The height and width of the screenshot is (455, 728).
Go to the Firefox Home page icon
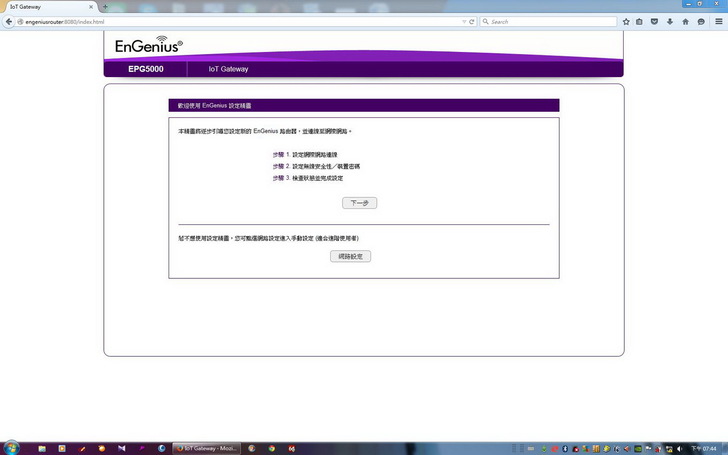pyautogui.click(x=685, y=22)
